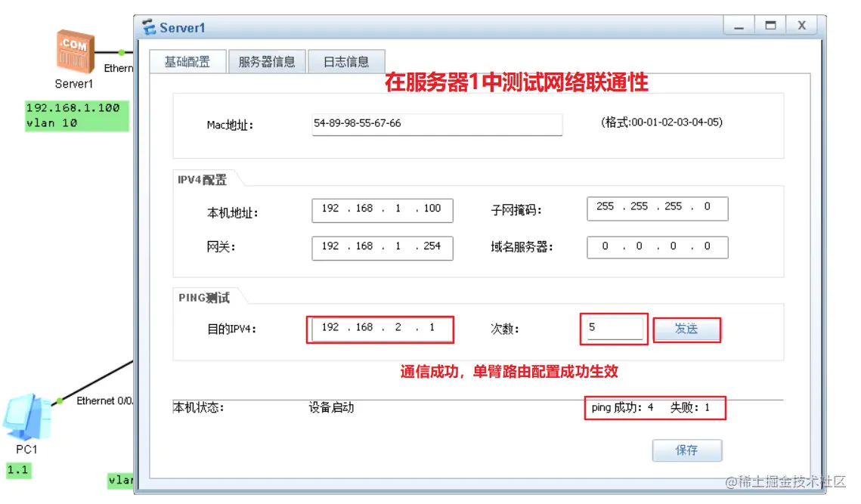Viewport: 861px width, 504px height.
Task: Click the Mac地址 input field
Action: point(437,124)
